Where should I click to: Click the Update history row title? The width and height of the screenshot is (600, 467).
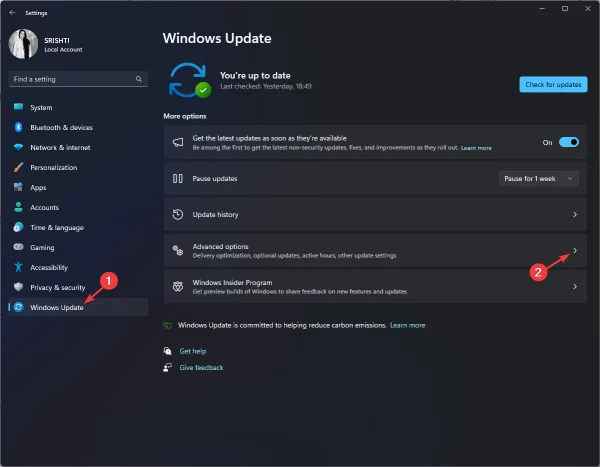(215, 214)
